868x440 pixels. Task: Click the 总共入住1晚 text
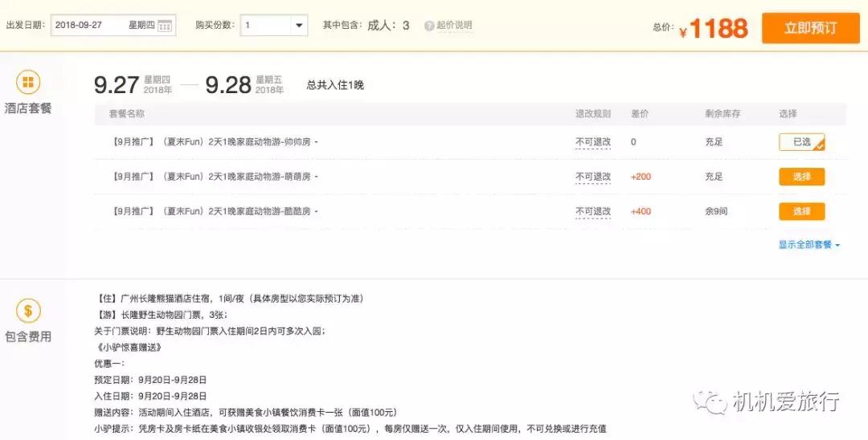click(335, 85)
